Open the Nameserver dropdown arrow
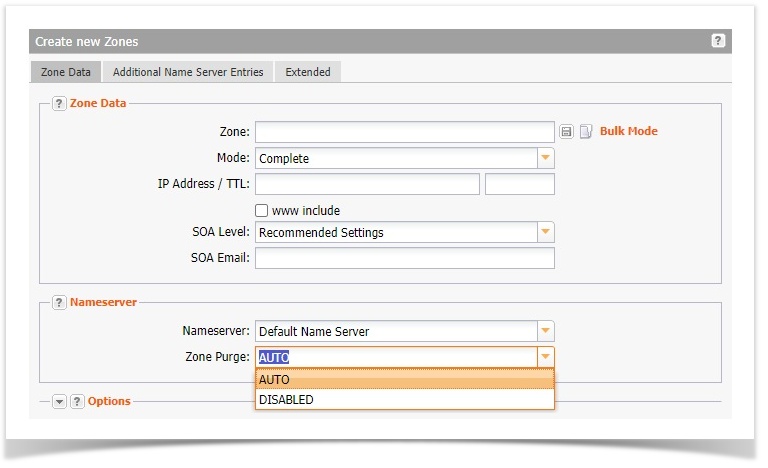 tap(546, 331)
